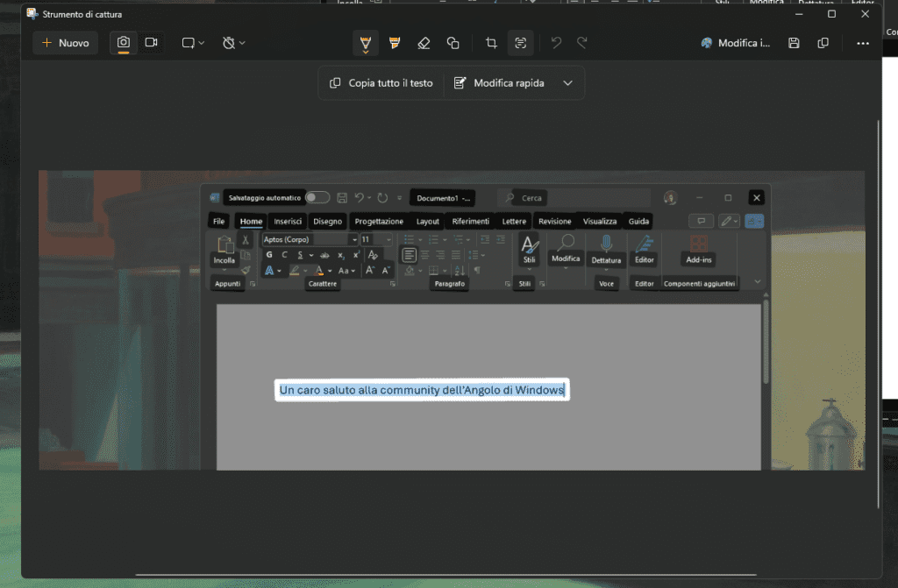Viewport: 898px width, 588px height.
Task: Open the capture delay timer dropdown
Action: 233,43
